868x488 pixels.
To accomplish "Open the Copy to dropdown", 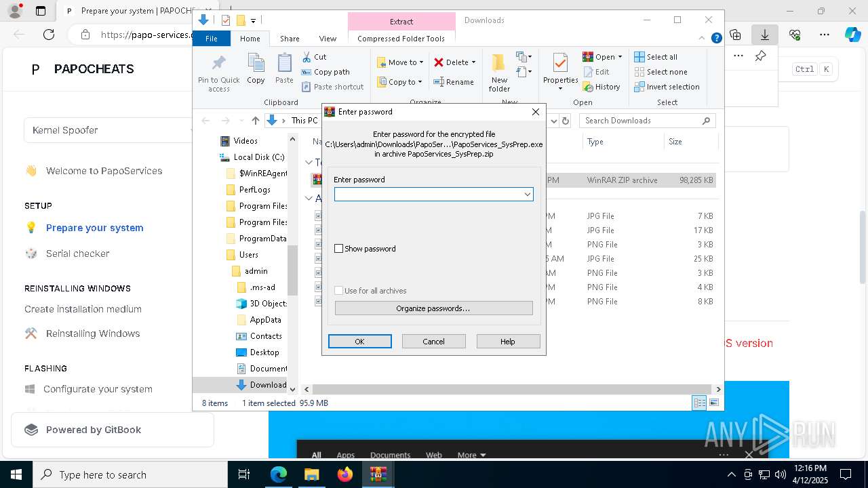I will click(400, 82).
